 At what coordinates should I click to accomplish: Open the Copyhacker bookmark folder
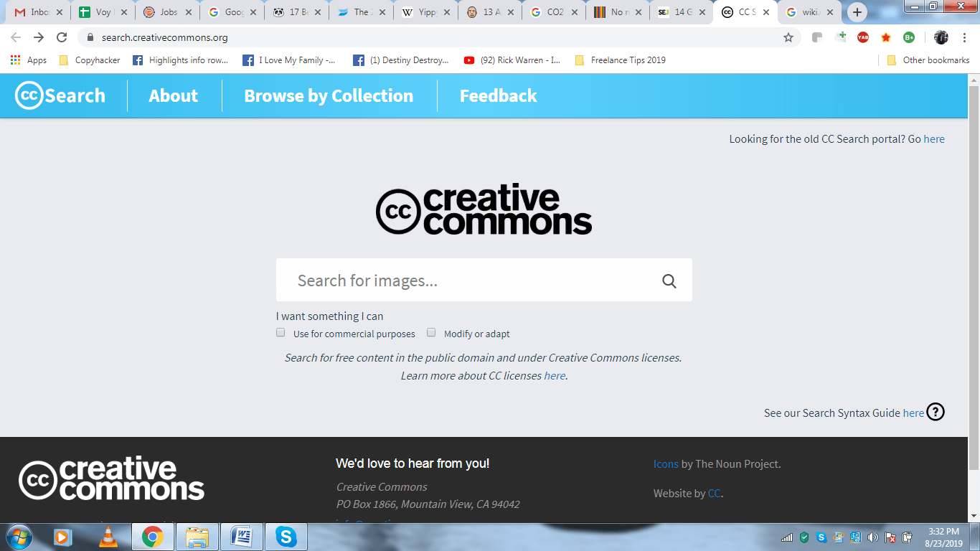(90, 60)
